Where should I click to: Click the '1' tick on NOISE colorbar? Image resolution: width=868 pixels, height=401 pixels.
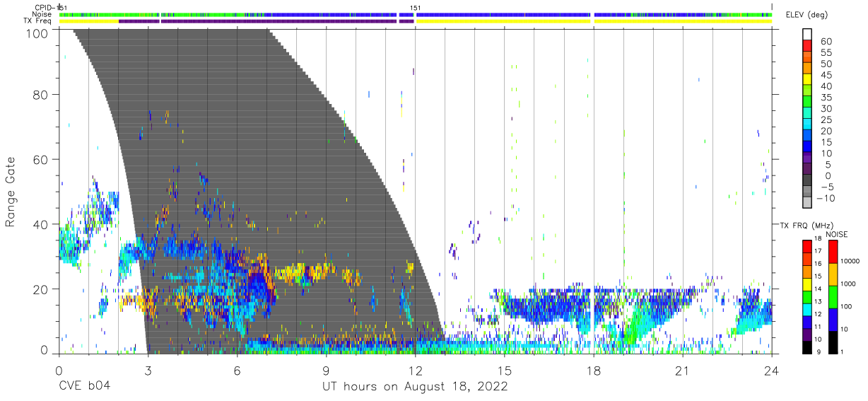pyautogui.click(x=841, y=352)
